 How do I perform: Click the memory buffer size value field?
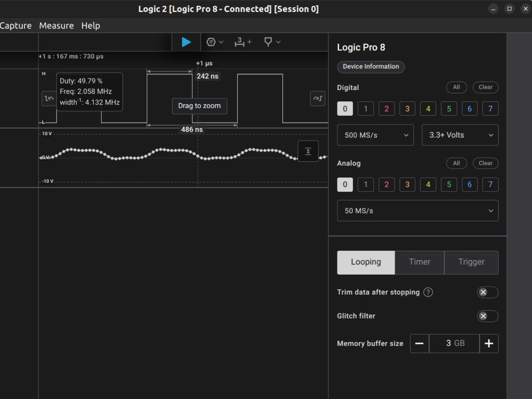point(454,344)
